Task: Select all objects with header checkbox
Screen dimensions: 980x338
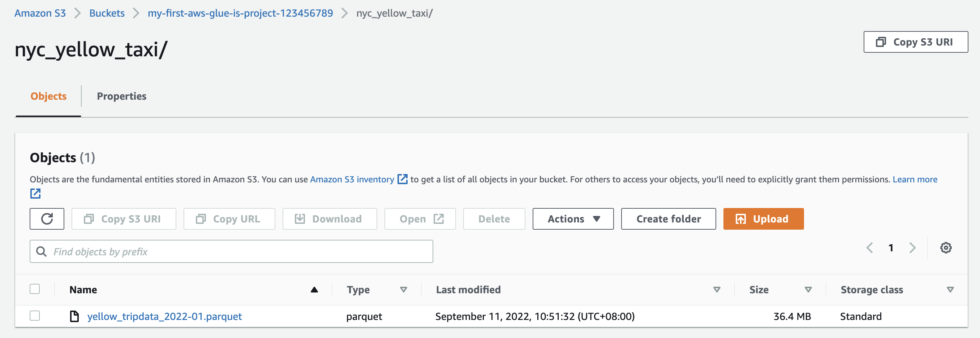Action: click(x=35, y=289)
